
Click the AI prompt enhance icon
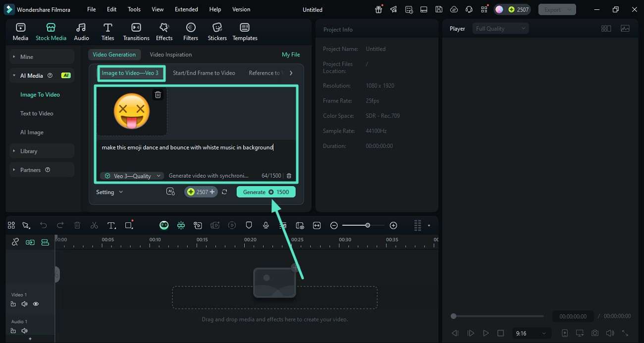click(x=170, y=192)
